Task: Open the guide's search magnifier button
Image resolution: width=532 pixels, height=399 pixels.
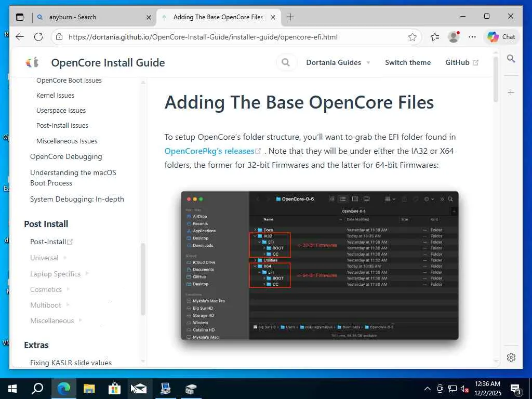Action: click(x=286, y=62)
